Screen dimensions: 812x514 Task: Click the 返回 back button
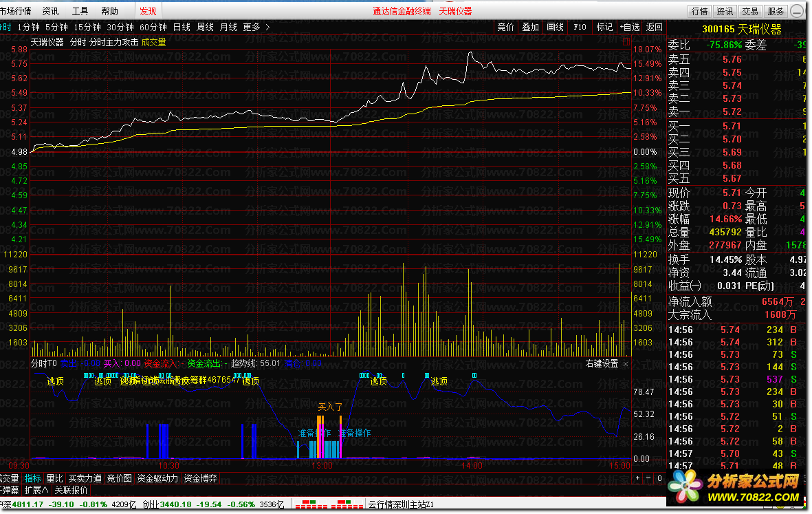pos(654,27)
